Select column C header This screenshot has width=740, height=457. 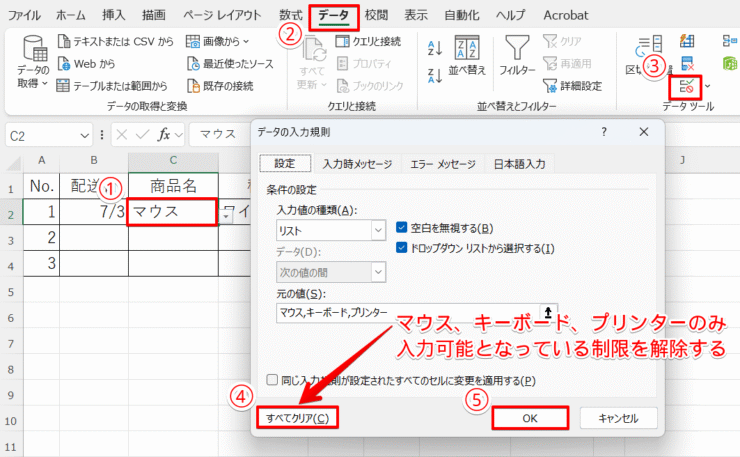tap(173, 161)
